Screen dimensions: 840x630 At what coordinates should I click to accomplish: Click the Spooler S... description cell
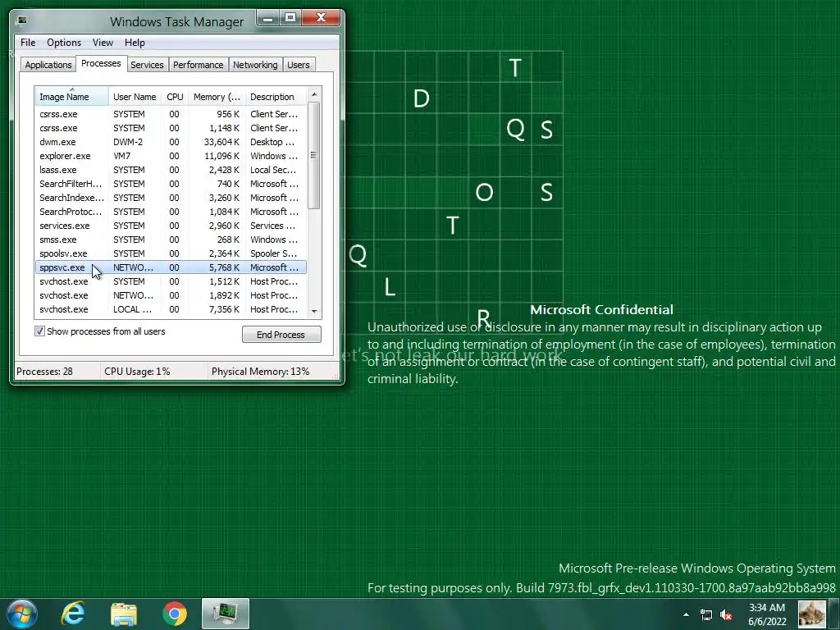[x=273, y=253]
